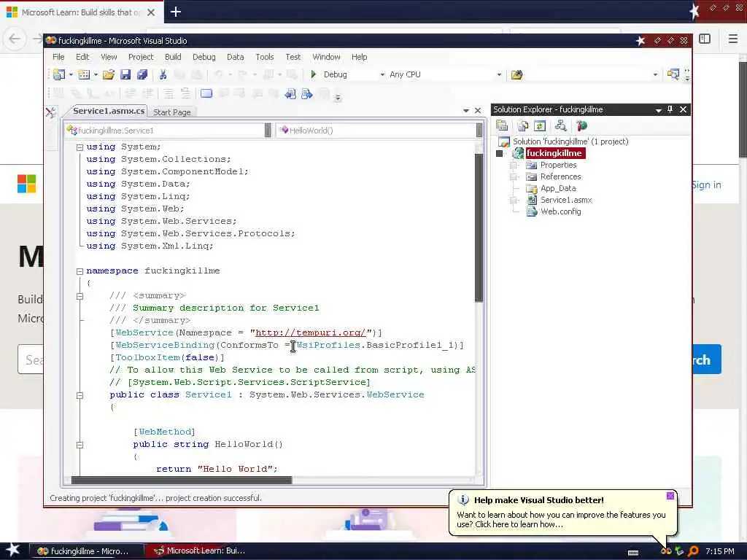Collapse the summary comment block
747x560 pixels.
coord(80,296)
